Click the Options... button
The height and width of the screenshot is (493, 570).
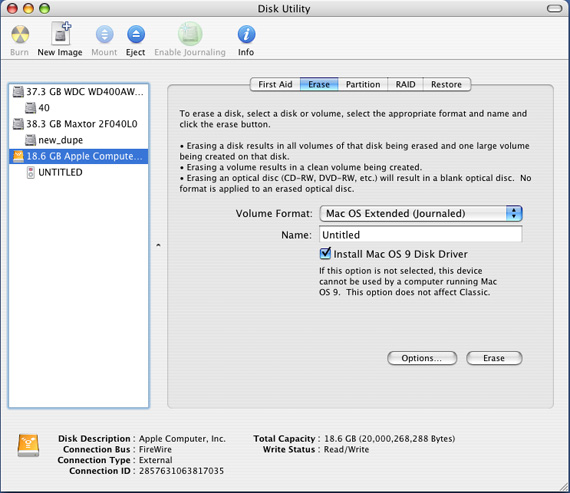(422, 358)
